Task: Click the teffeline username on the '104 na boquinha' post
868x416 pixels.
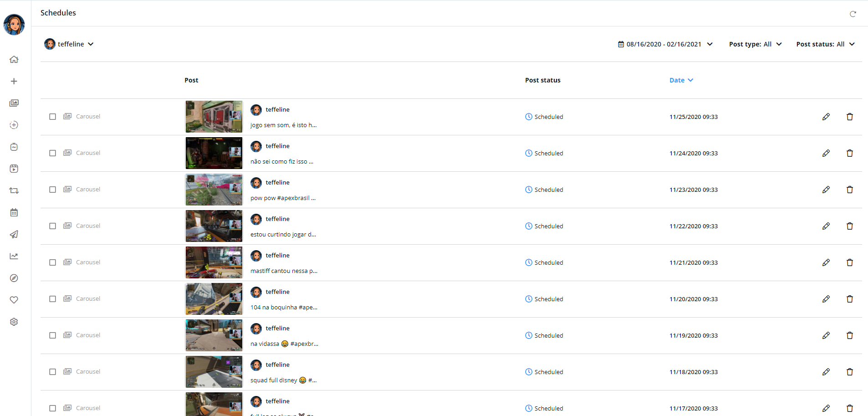Action: [277, 292]
